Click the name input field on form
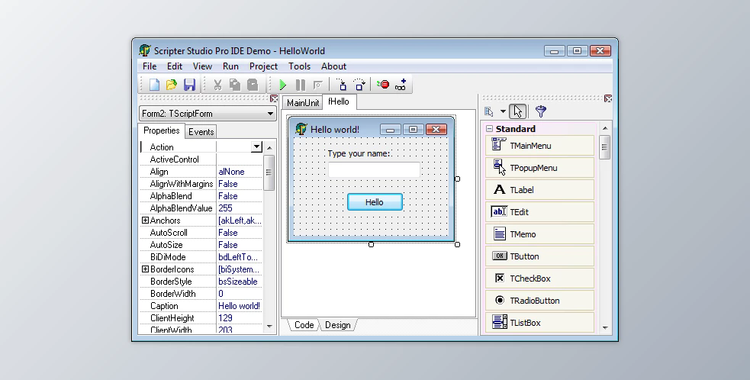The height and width of the screenshot is (380, 750). pos(374,169)
